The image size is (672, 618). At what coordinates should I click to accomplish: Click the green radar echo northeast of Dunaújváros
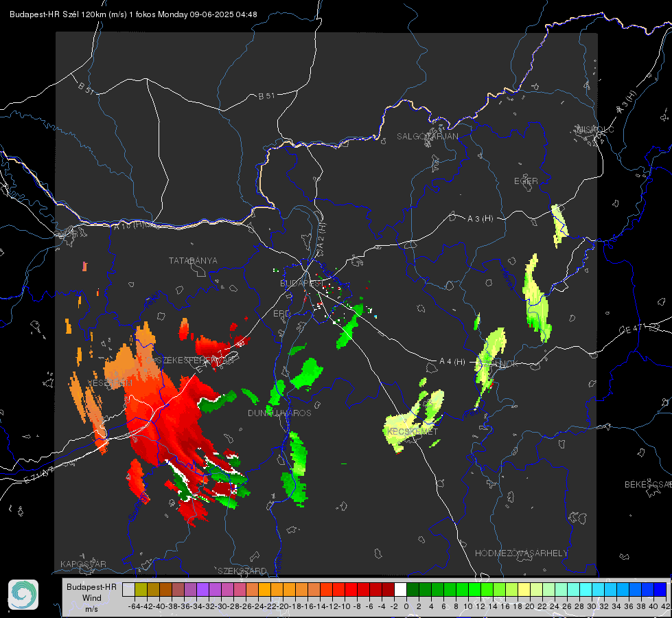coord(308,374)
